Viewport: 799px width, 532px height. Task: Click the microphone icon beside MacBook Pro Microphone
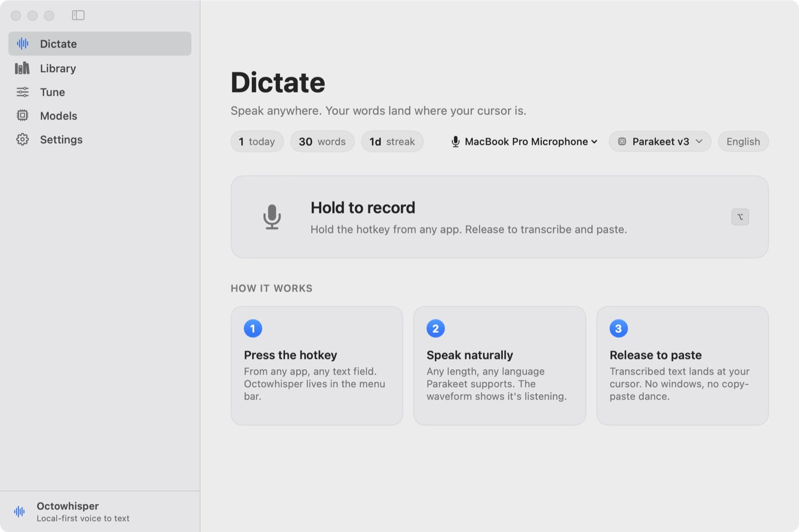coord(455,142)
